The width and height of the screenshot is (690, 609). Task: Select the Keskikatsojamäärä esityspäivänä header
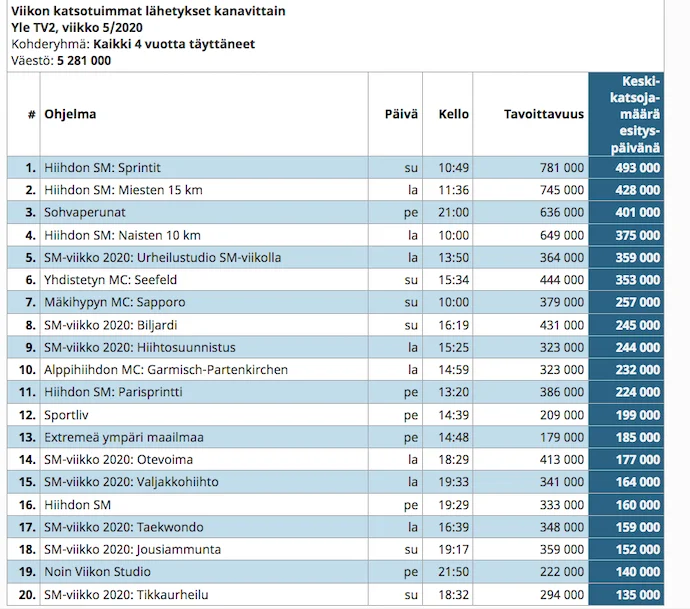click(626, 114)
